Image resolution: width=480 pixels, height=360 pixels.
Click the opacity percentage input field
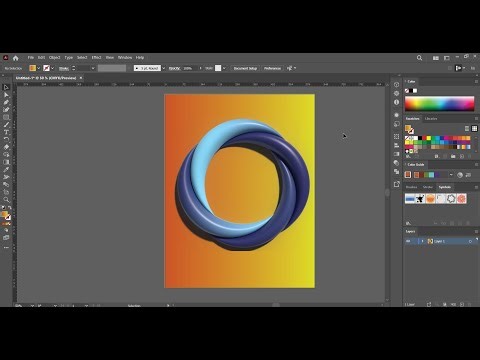pos(190,68)
